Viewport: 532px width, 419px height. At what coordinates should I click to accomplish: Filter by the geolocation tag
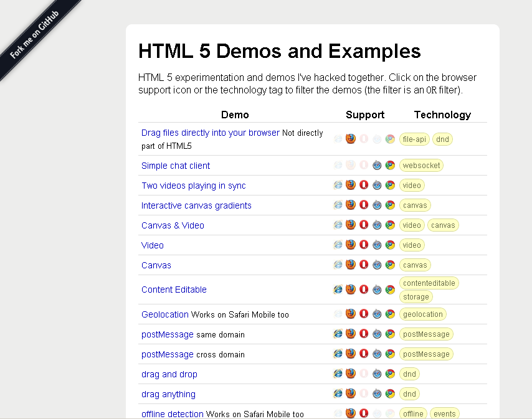pyautogui.click(x=423, y=314)
